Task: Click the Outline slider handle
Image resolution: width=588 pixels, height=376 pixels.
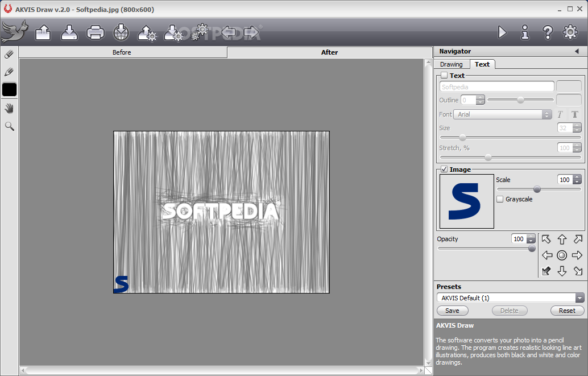Action: click(520, 100)
